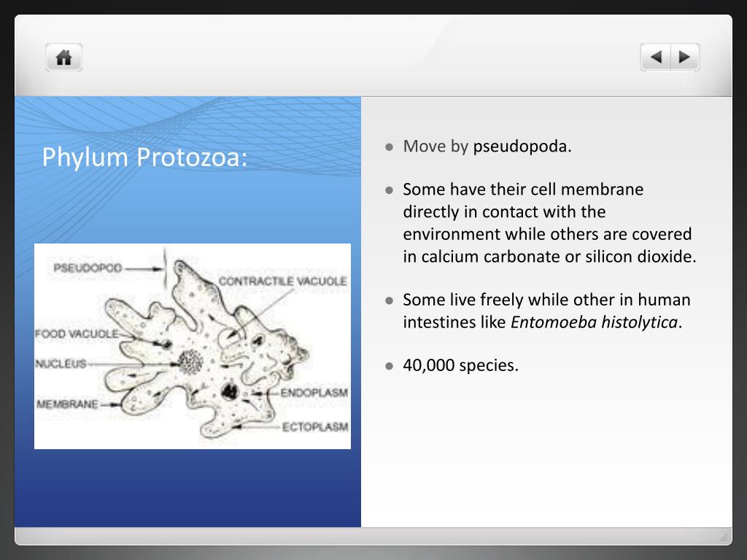Click the '40,000 species.' bullet

pos(461,365)
